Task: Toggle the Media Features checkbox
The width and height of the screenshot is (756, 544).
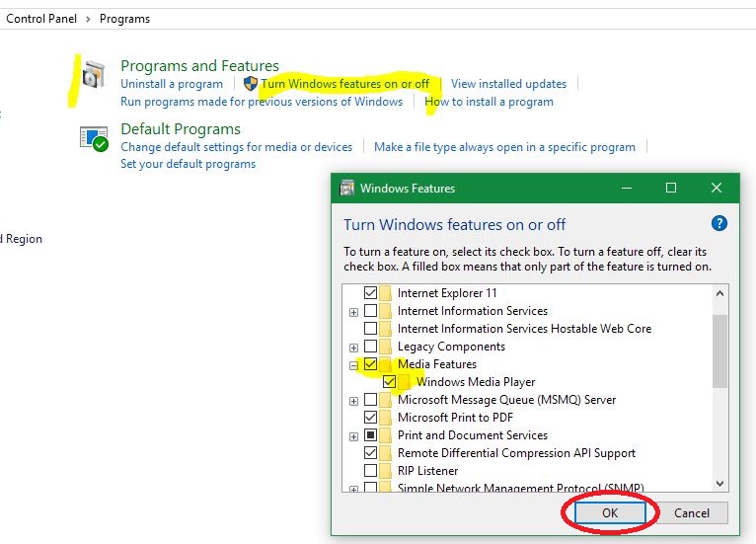Action: pos(370,364)
